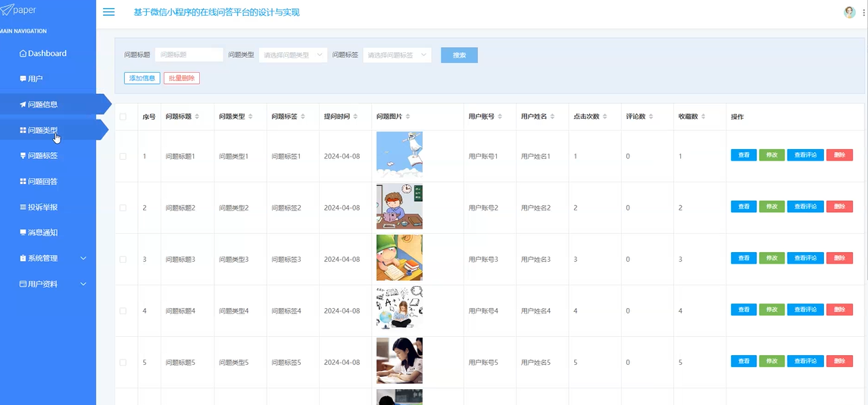Click 查看评论 for 问题标题3 row

coord(805,258)
